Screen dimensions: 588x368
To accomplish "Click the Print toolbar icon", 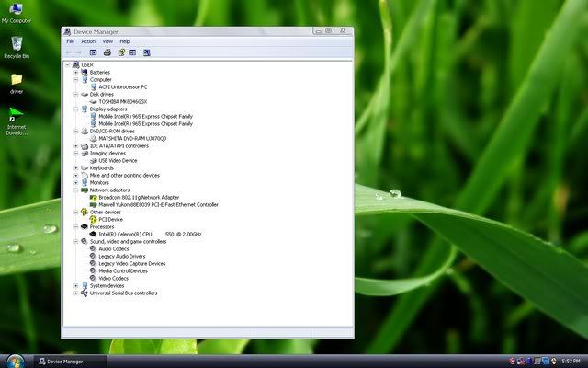I will coord(107,52).
